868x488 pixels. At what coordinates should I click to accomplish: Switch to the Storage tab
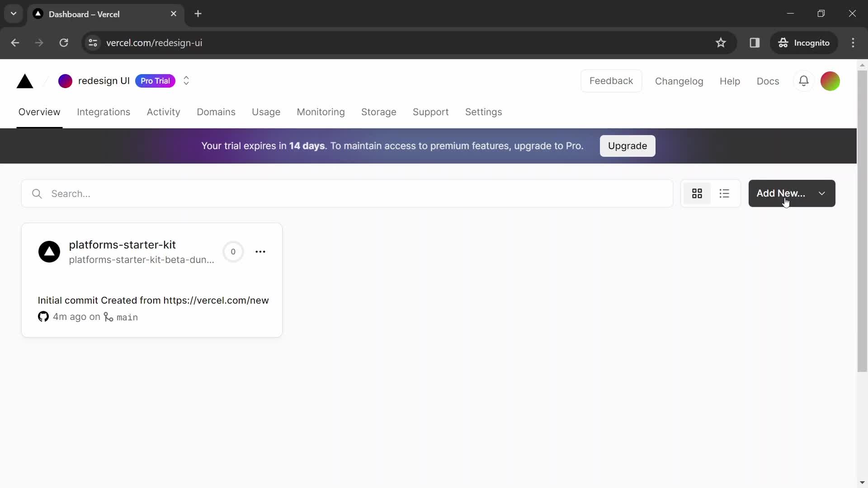click(x=379, y=112)
